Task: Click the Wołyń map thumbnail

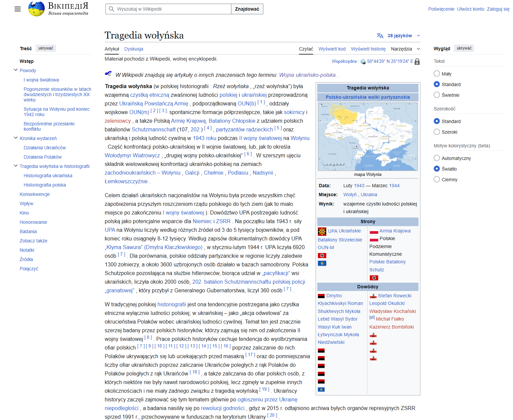Action: tap(368, 137)
